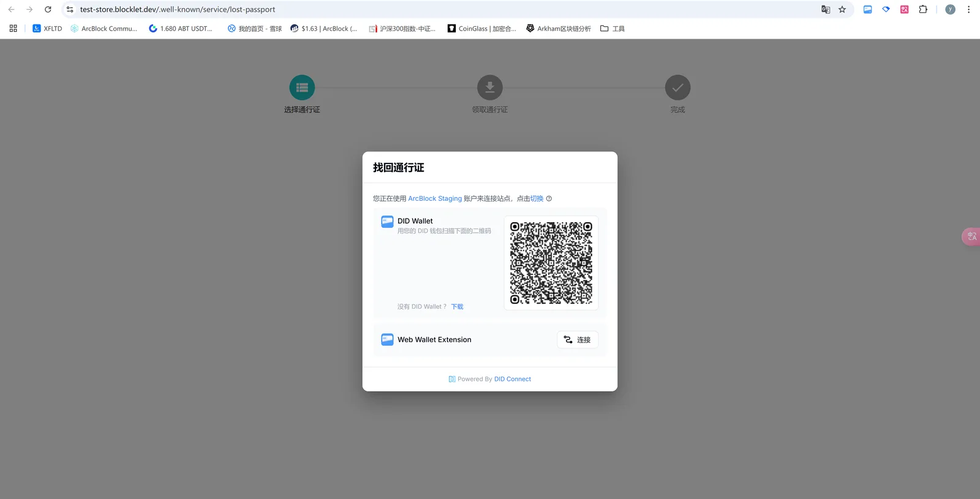The height and width of the screenshot is (499, 980).
Task: Click the browser back arrow
Action: (x=11, y=9)
